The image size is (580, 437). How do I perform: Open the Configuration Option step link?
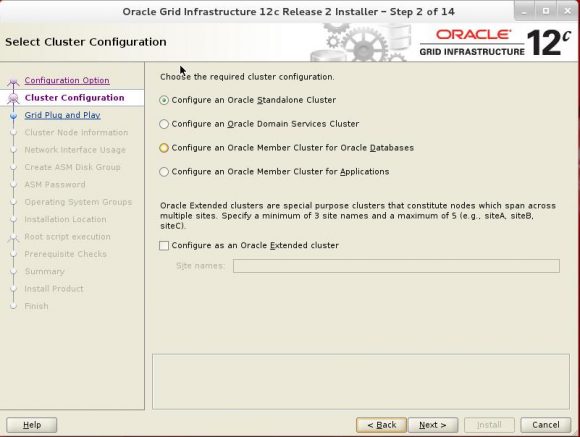click(x=67, y=80)
